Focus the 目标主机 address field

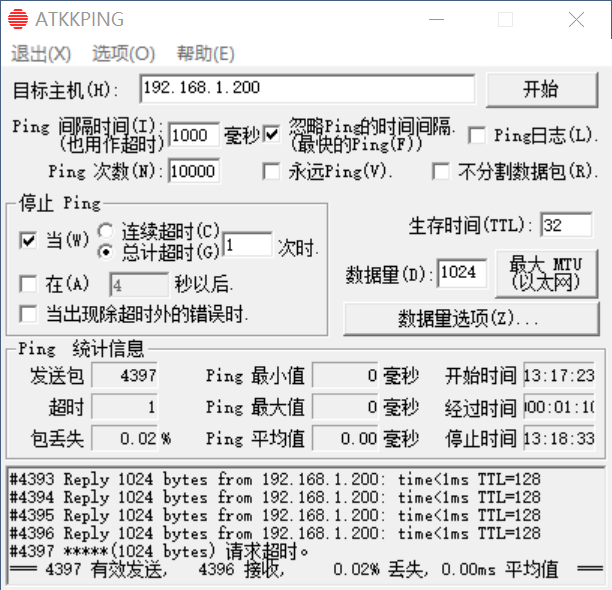pyautogui.click(x=308, y=89)
